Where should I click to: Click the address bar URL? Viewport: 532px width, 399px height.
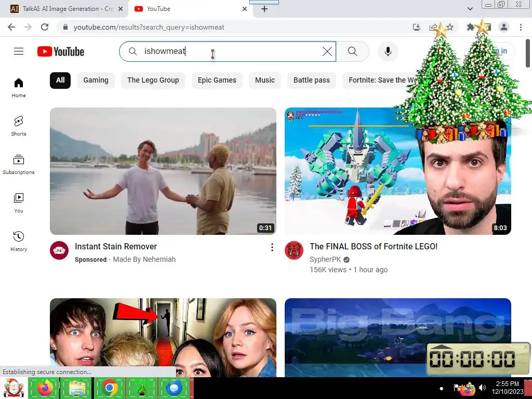[149, 27]
